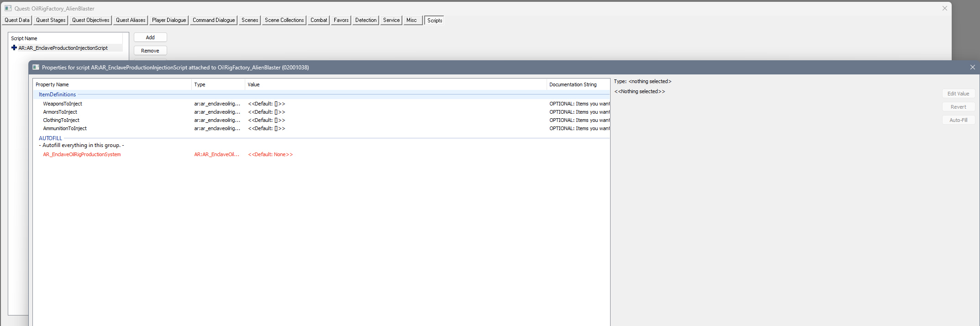Click the blue plus icon beside AR_EnclaveProductionInjectionScript
Viewport: 980px width, 326px height.
14,48
